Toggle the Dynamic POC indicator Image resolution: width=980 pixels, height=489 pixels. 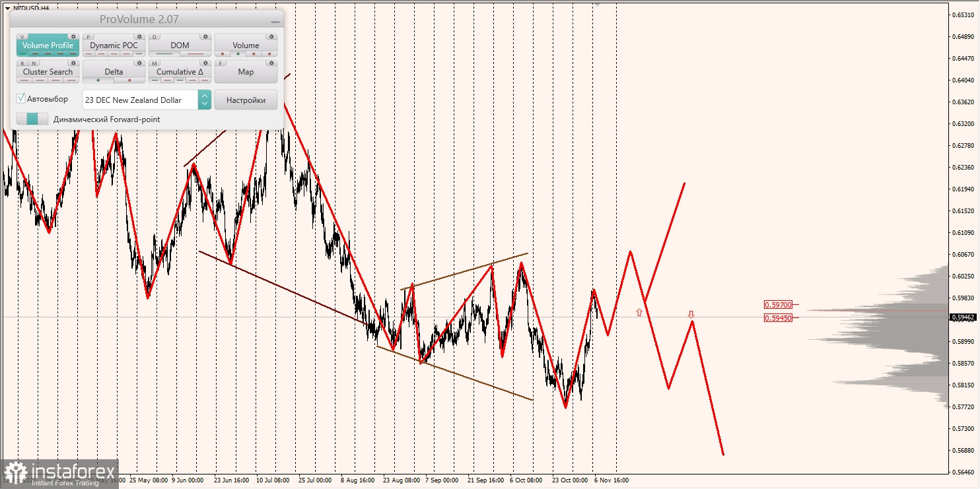coord(114,45)
